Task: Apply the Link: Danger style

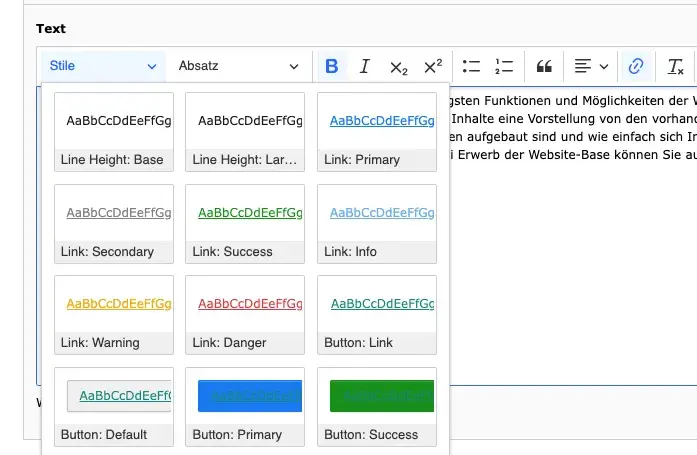Action: click(x=245, y=314)
